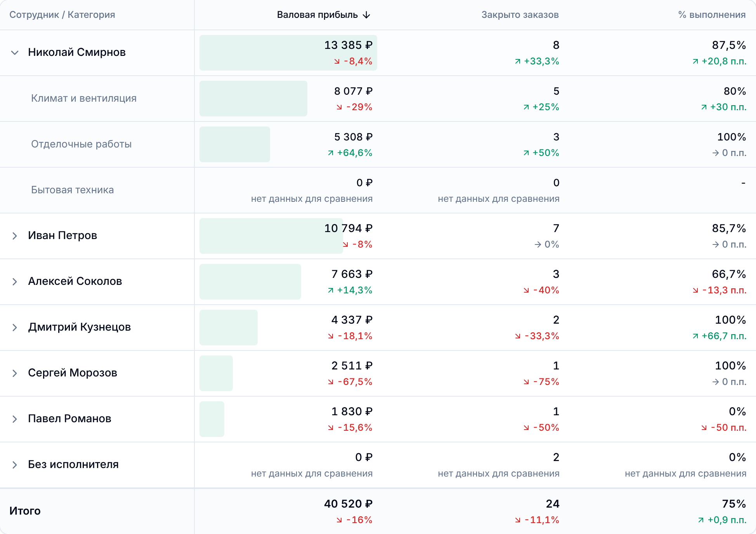Click the -67,5% change indicator

point(350,382)
